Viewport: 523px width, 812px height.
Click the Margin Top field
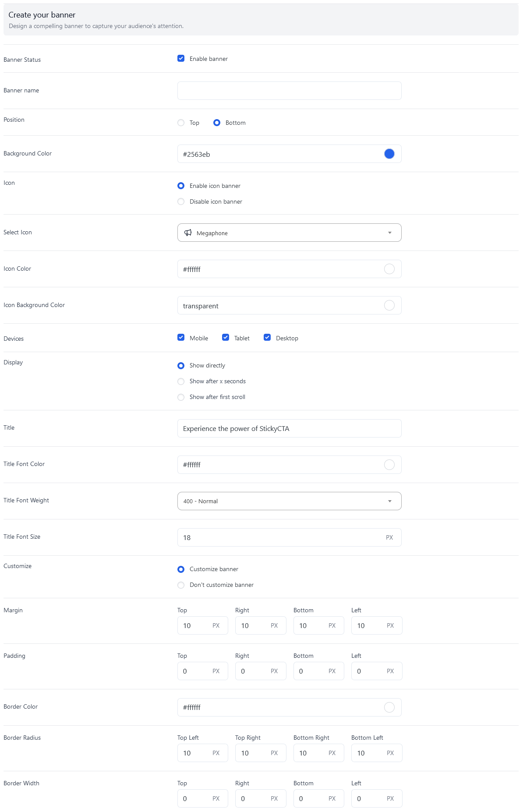click(x=203, y=625)
